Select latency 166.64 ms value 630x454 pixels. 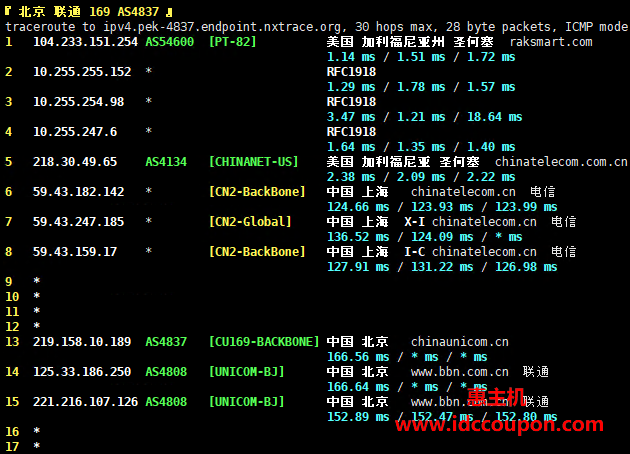click(x=358, y=387)
